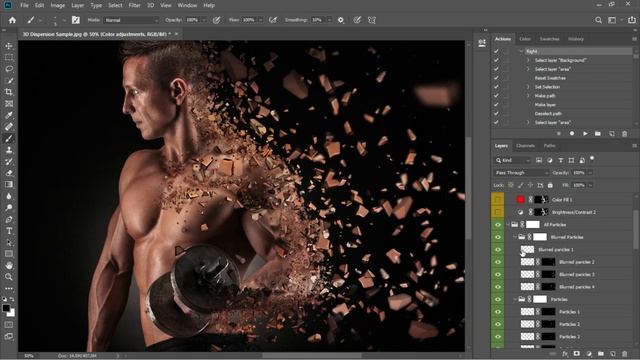The height and width of the screenshot is (360, 640).
Task: Click the delete layer trash icon
Action: [624, 353]
